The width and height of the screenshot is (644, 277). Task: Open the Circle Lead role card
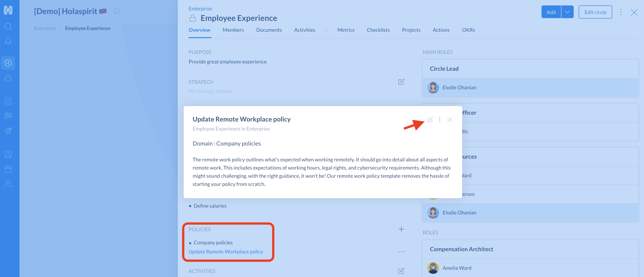click(x=530, y=69)
